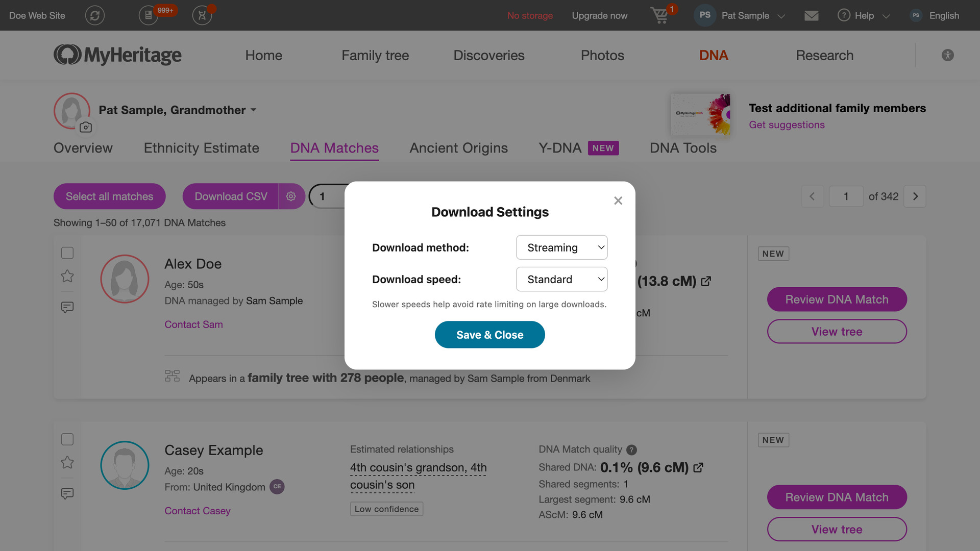Open Discoveries in main navigation

click(489, 55)
